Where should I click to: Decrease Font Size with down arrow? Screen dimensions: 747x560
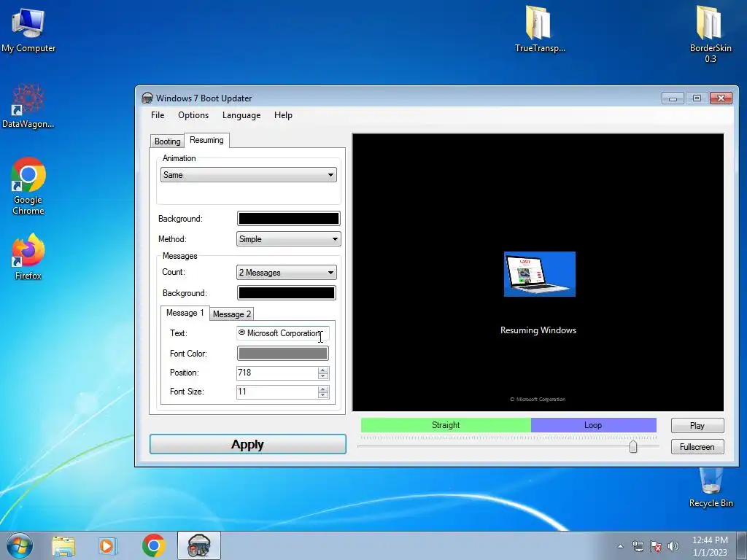323,395
